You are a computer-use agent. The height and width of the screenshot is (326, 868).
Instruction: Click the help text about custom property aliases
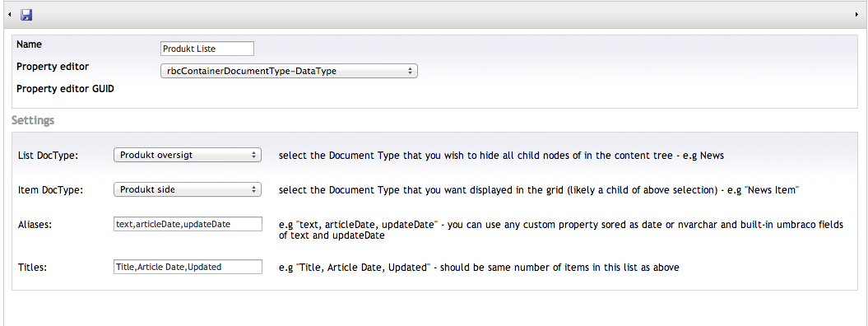[x=561, y=230]
